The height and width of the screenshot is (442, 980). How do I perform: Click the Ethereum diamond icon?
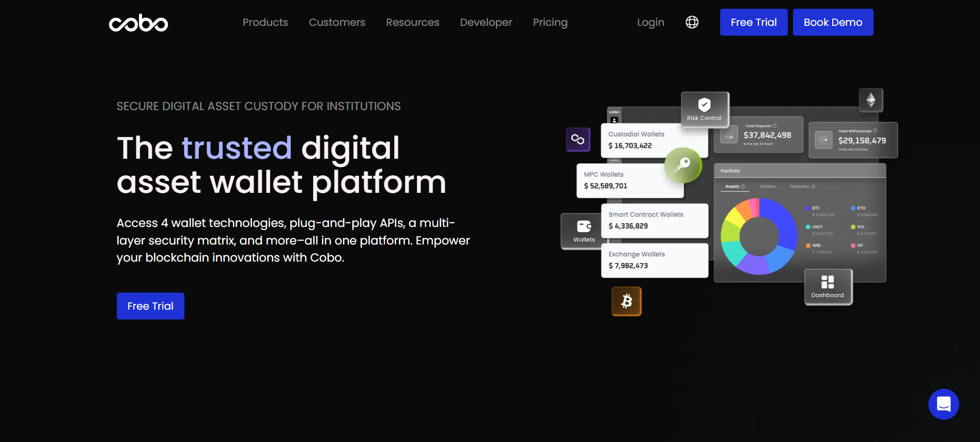(x=871, y=100)
